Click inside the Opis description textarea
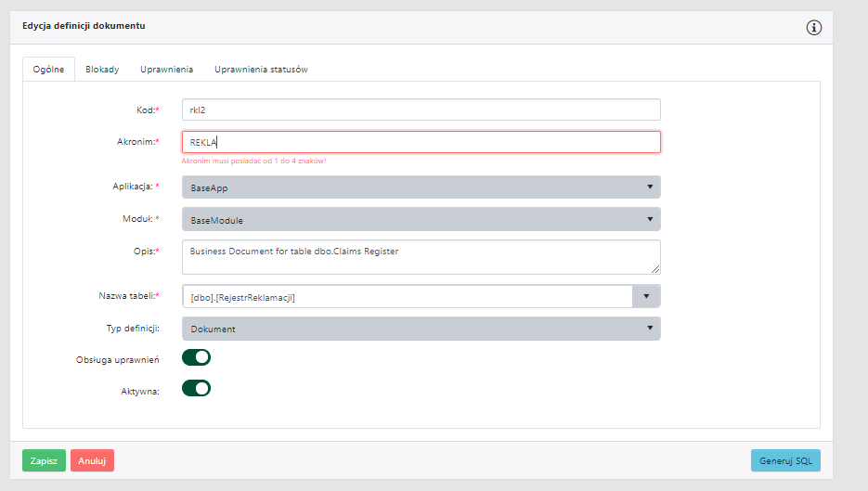Screen dimensions: 868x491 point(421,257)
